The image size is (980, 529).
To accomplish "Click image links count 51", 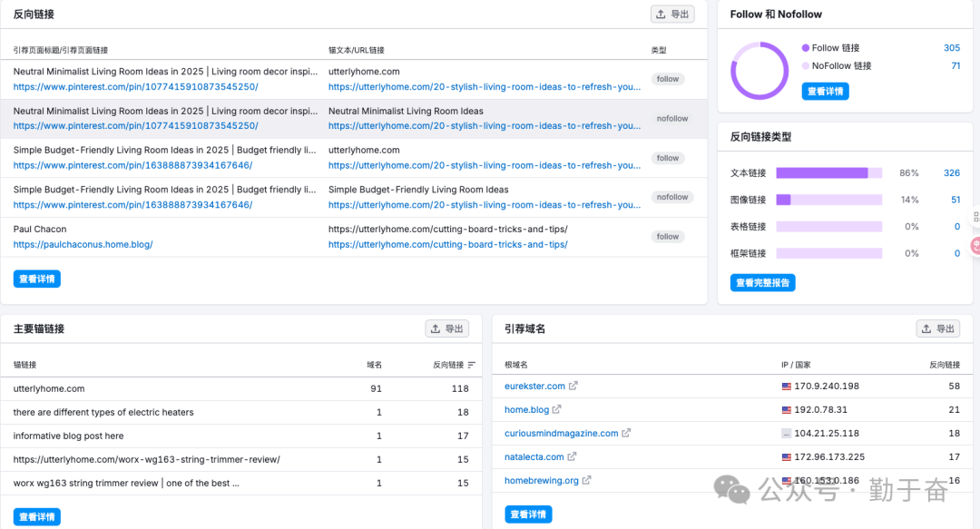I will click(x=955, y=200).
